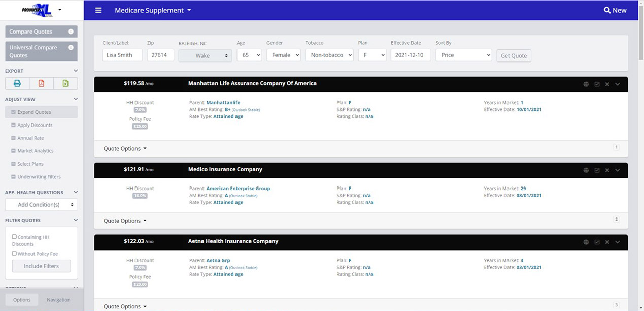Collapse Manhattan Life card with chevron
The width and height of the screenshot is (644, 311).
618,84
